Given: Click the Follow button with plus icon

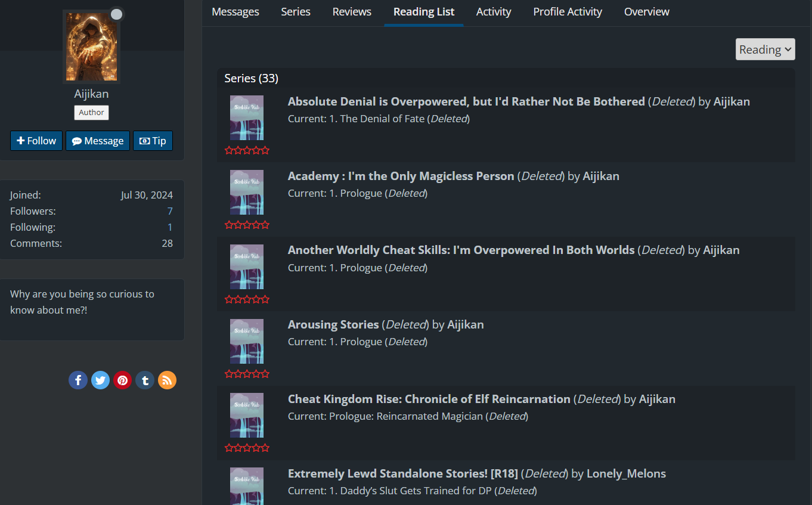Looking at the screenshot, I should click(36, 141).
